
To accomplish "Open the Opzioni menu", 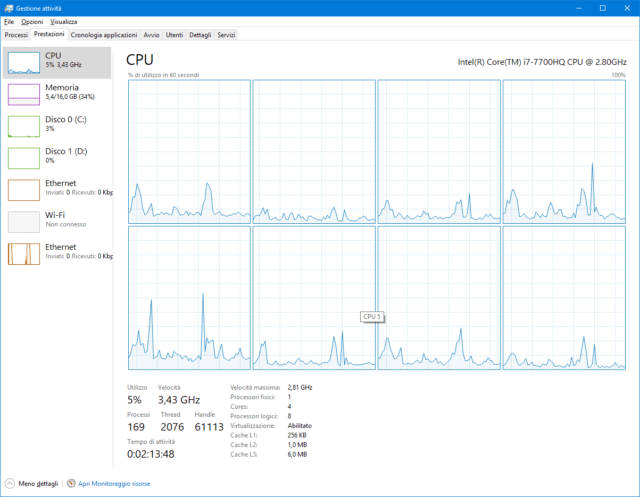I will [x=32, y=21].
